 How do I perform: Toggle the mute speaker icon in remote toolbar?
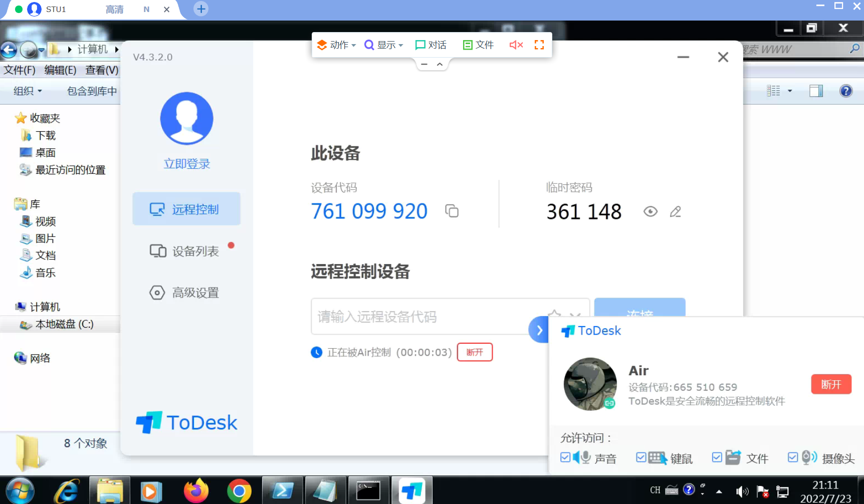tap(516, 45)
